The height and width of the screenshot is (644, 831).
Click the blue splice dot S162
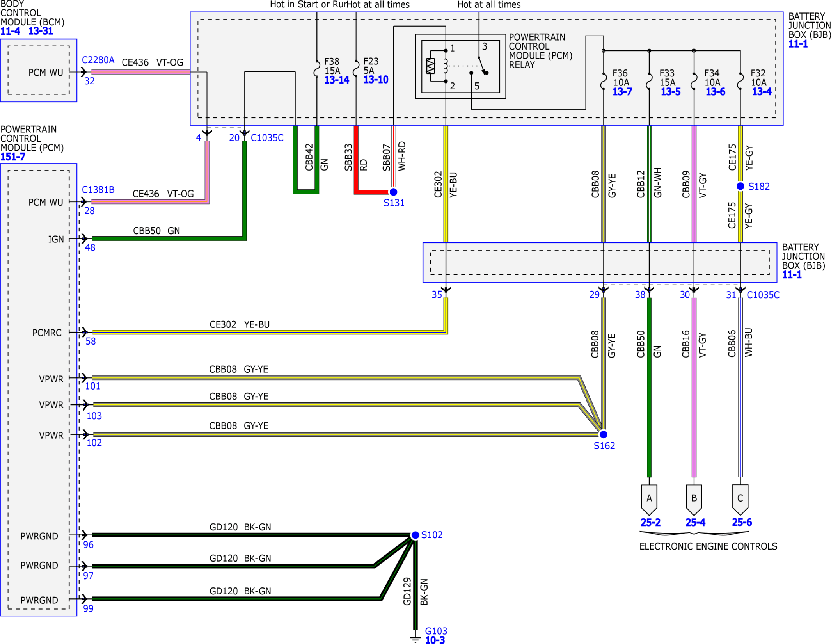[x=603, y=434]
